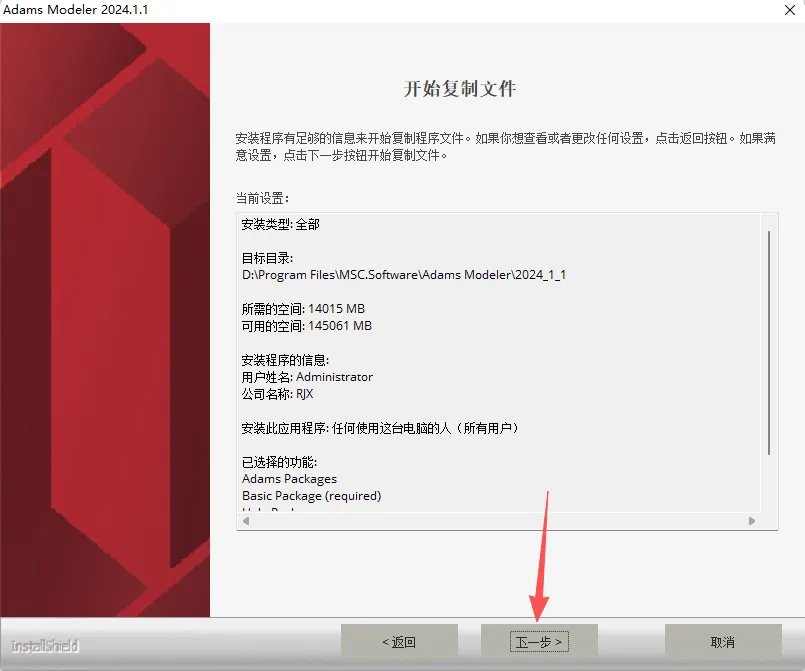Click the 用户姓名: Administrator line
Image resolution: width=805 pixels, height=671 pixels.
(x=307, y=377)
